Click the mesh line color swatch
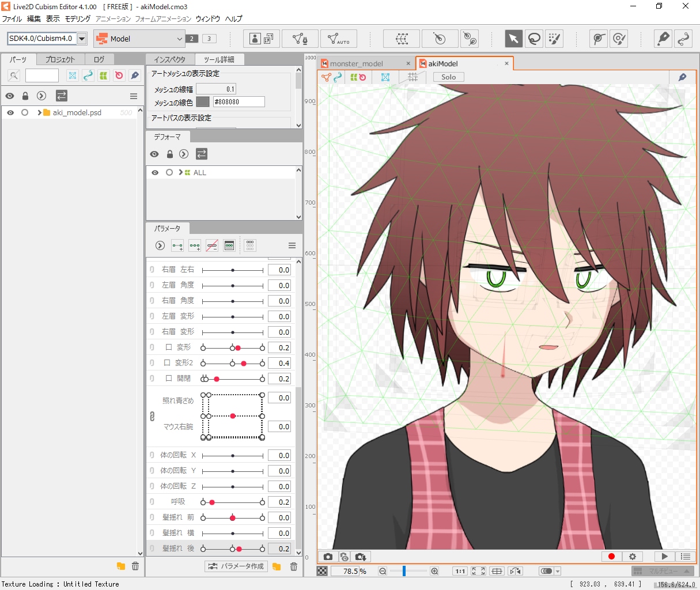 pyautogui.click(x=203, y=102)
